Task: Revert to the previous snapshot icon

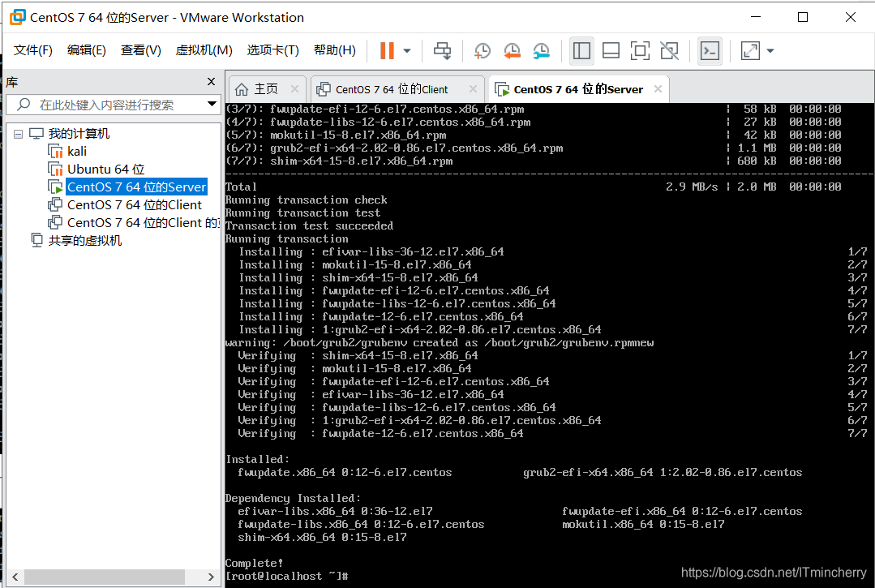Action: click(x=512, y=51)
